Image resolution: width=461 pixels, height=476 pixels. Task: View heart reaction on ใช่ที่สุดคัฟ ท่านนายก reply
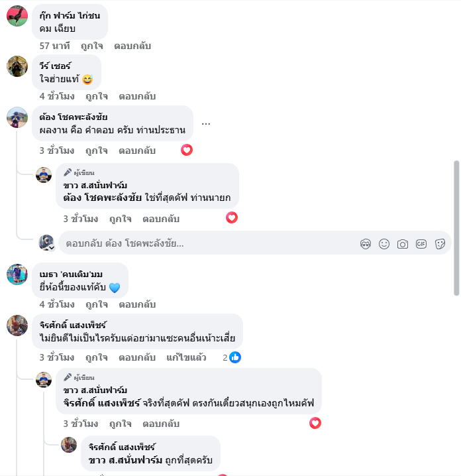[x=232, y=217]
